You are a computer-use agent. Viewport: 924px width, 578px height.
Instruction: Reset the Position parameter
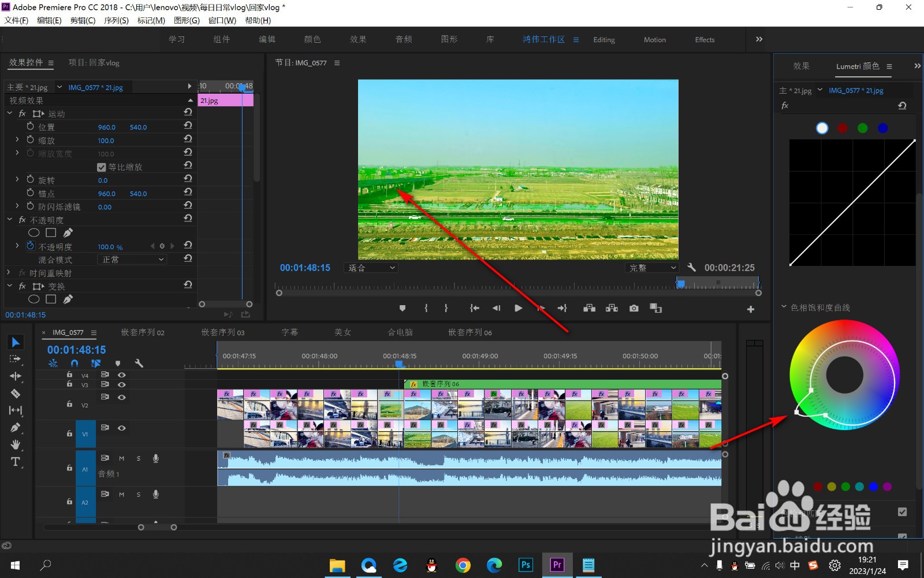(188, 125)
